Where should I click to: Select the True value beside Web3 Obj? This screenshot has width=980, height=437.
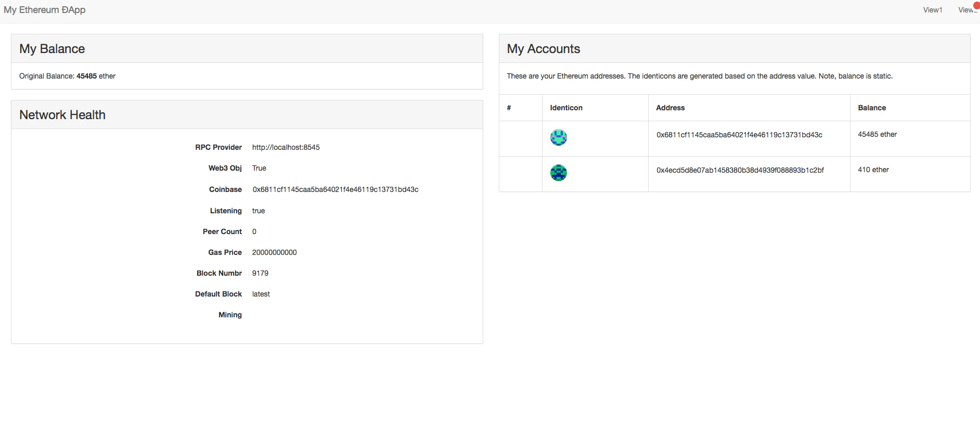click(259, 168)
